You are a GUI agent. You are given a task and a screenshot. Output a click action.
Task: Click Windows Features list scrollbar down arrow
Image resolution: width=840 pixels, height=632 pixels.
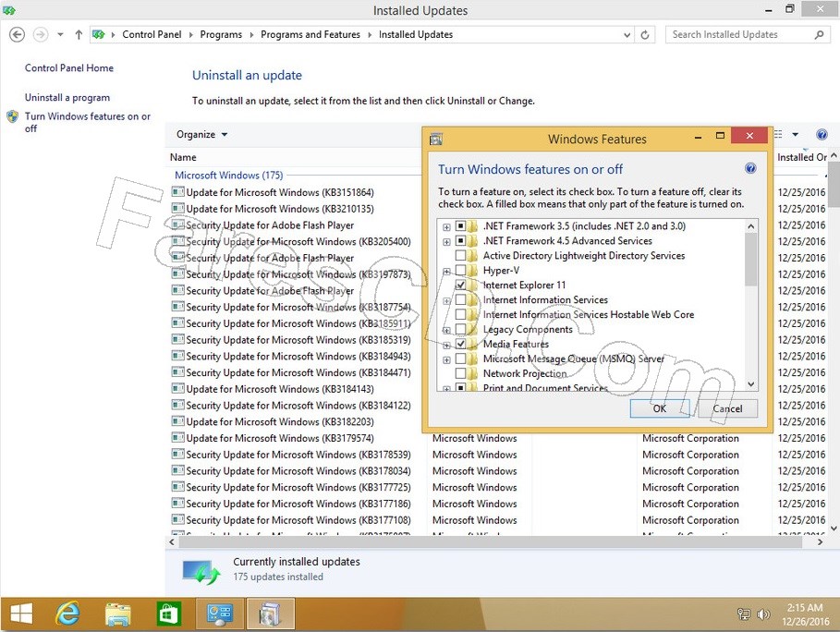[x=751, y=383]
